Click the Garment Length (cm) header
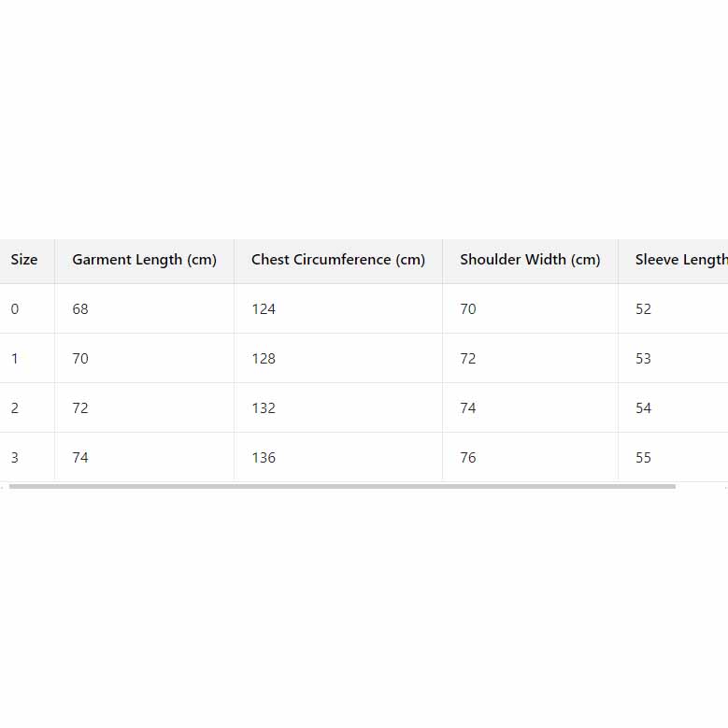 (x=144, y=260)
